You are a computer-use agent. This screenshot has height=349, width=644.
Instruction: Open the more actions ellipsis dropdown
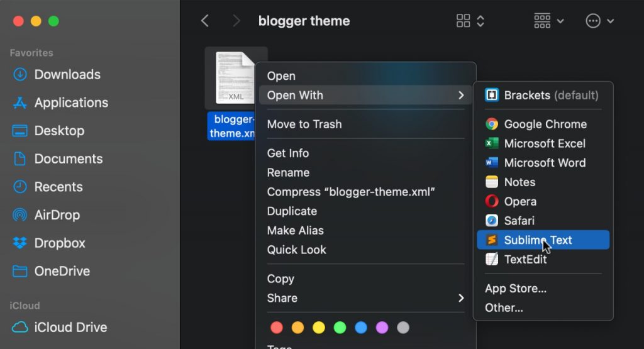click(599, 21)
